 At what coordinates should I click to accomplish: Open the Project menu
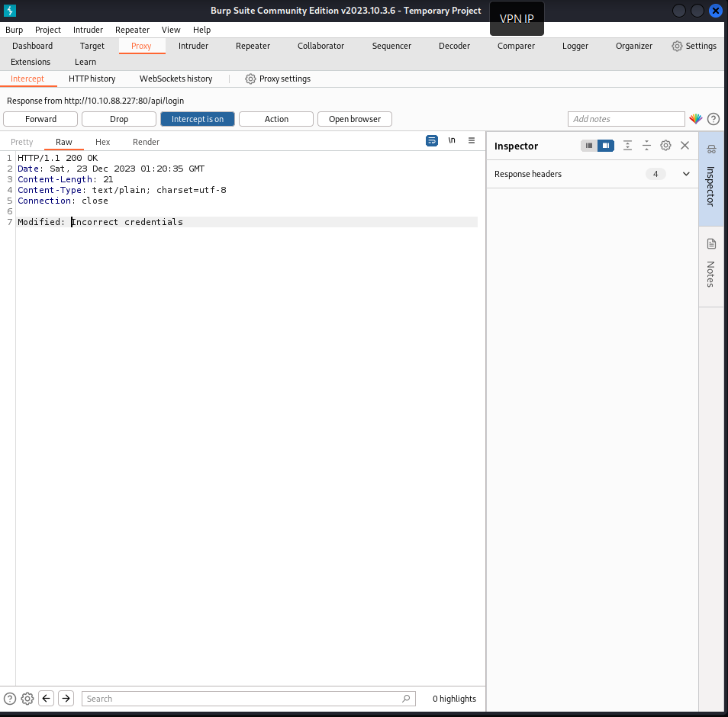pyautogui.click(x=48, y=30)
